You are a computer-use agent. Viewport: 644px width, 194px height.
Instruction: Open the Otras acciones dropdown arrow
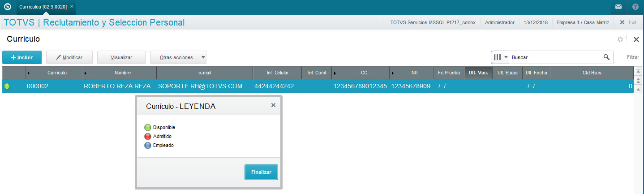coord(203,57)
